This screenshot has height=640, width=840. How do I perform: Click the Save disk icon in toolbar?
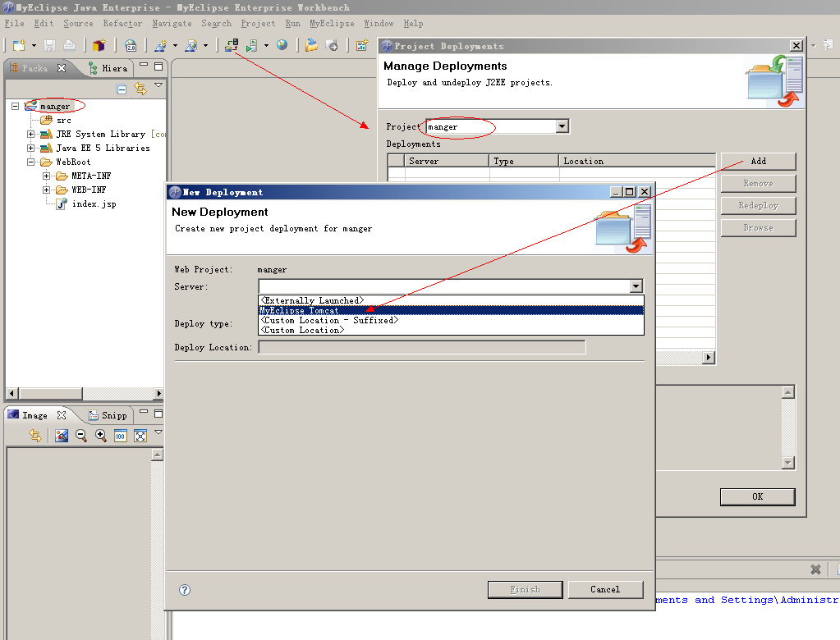[x=50, y=45]
